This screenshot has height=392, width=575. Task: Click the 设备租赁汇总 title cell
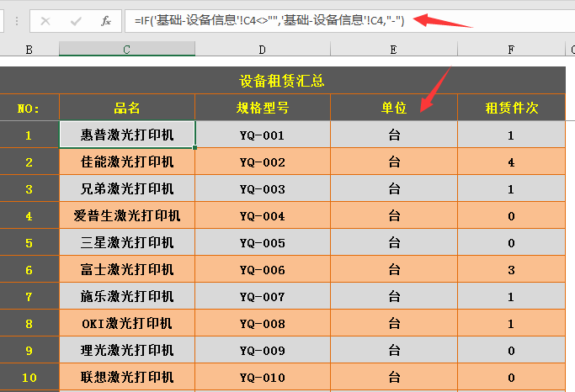click(282, 81)
